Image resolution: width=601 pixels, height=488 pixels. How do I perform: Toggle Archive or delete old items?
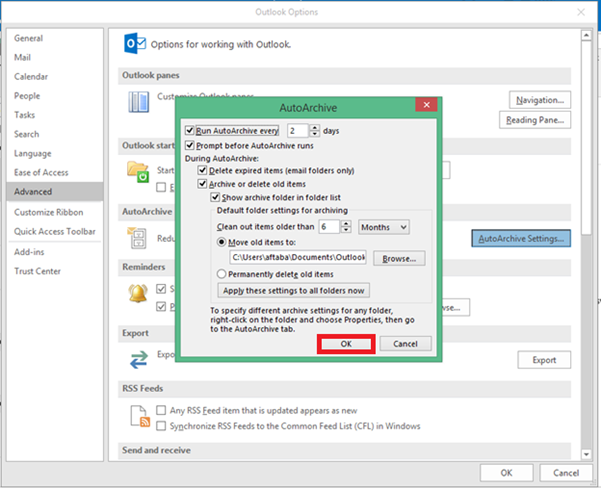[x=202, y=184]
